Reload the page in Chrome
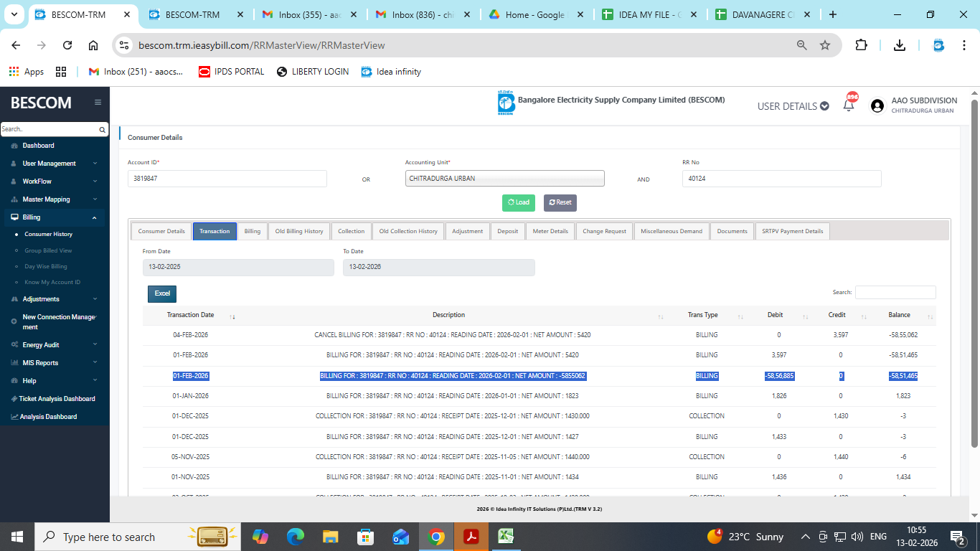Screen dimensions: 980x551 pos(67,45)
